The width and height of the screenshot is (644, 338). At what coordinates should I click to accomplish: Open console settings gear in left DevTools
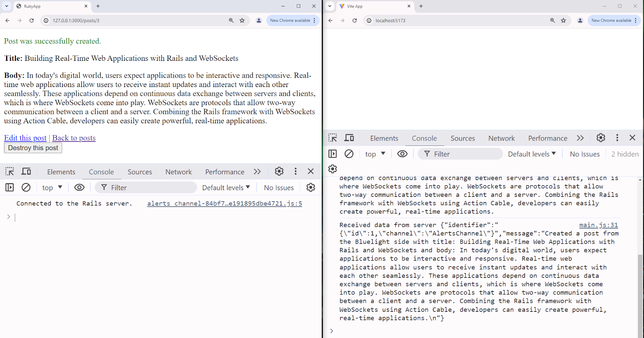click(311, 187)
